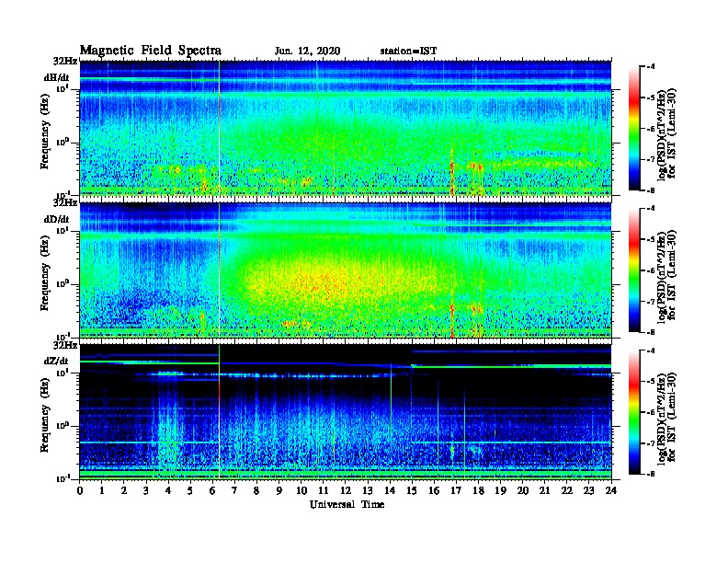Click hour tick label "23" on time axis
The image size is (728, 563).
click(x=589, y=491)
